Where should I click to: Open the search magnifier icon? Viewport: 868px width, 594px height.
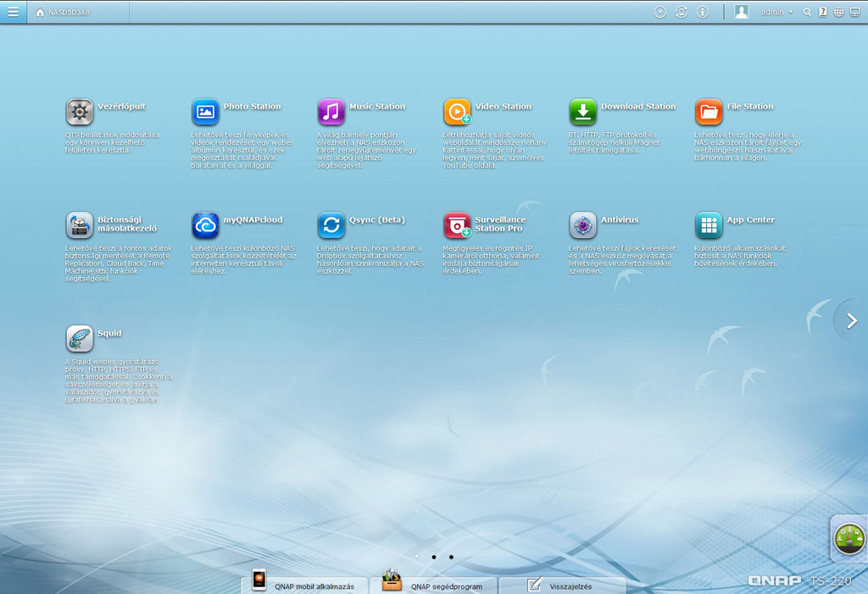click(807, 12)
